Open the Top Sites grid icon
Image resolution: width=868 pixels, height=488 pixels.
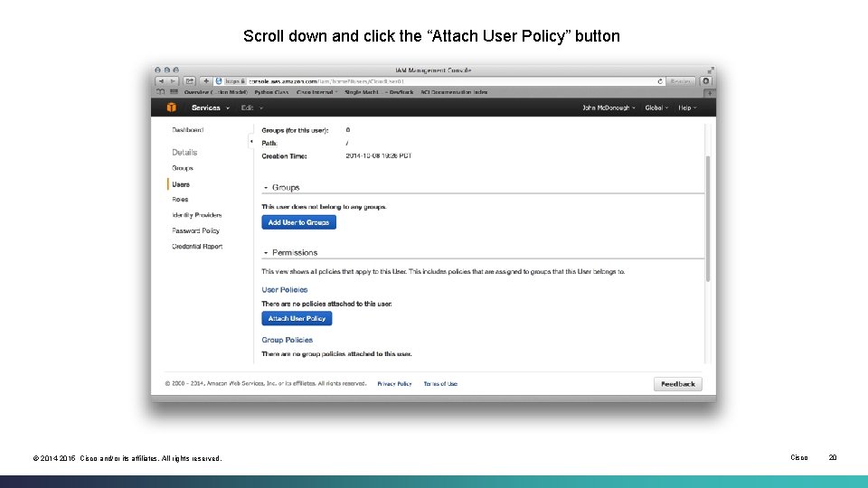174,92
